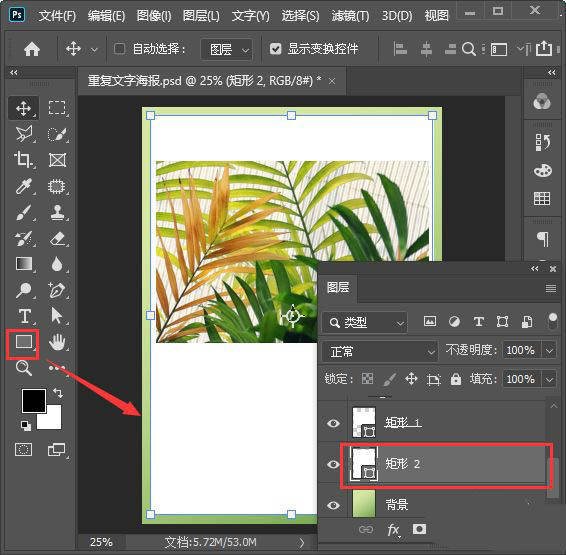
Task: Enable the 自动选择 checkbox
Action: [119, 49]
